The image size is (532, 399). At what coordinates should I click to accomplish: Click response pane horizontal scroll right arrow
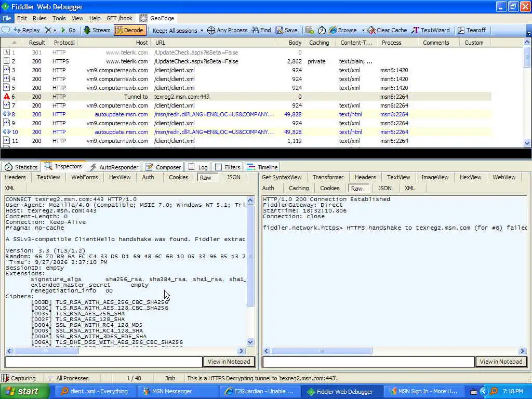pyautogui.click(x=522, y=351)
